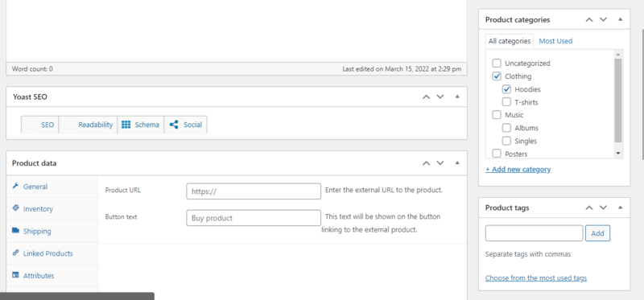This screenshot has height=300, width=644.
Task: Click the Add tag button
Action: (597, 233)
